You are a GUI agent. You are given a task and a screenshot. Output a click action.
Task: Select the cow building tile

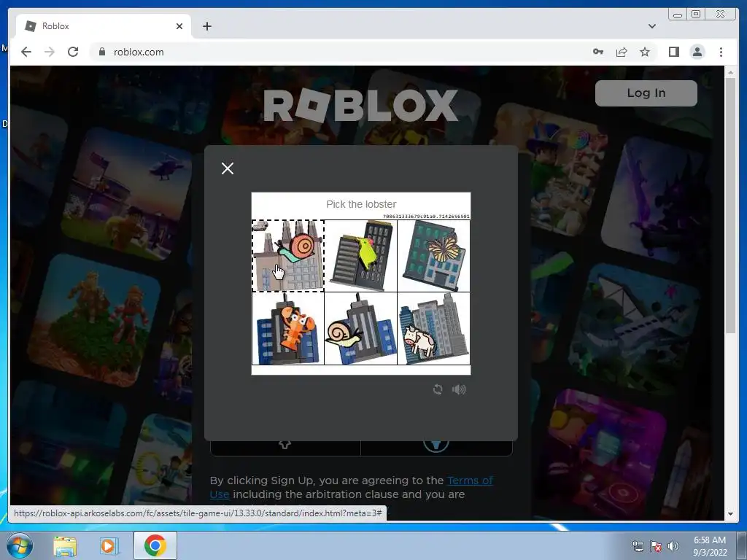click(433, 329)
